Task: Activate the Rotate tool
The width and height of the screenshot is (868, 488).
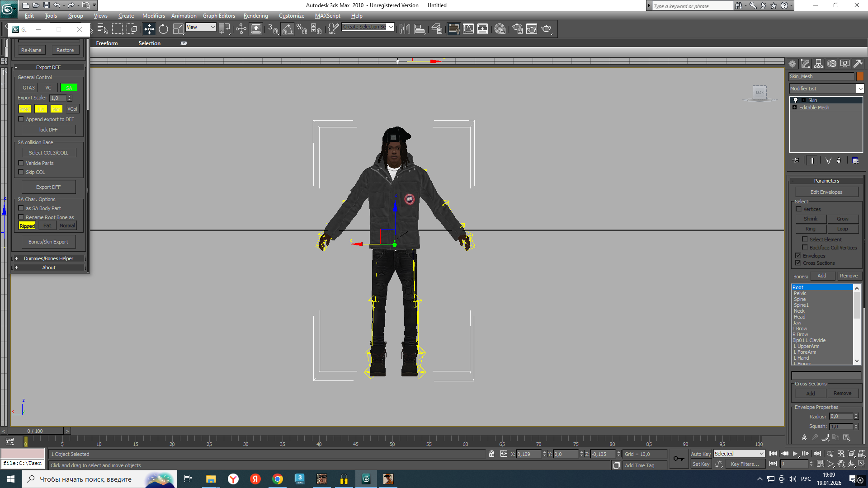Action: point(163,29)
